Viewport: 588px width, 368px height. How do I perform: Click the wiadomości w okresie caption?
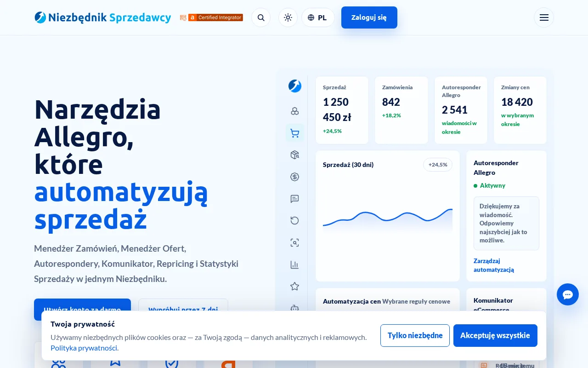coord(459,127)
